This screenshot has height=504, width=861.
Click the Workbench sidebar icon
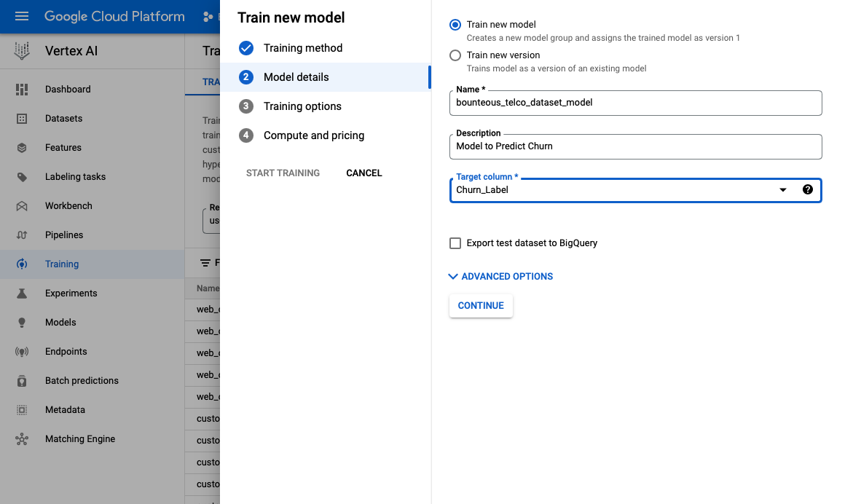(x=22, y=206)
